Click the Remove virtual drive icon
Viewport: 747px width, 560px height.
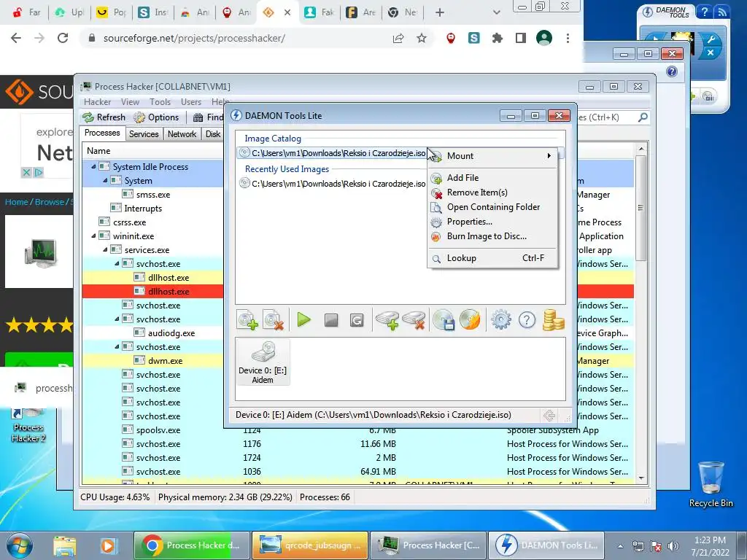(x=414, y=320)
